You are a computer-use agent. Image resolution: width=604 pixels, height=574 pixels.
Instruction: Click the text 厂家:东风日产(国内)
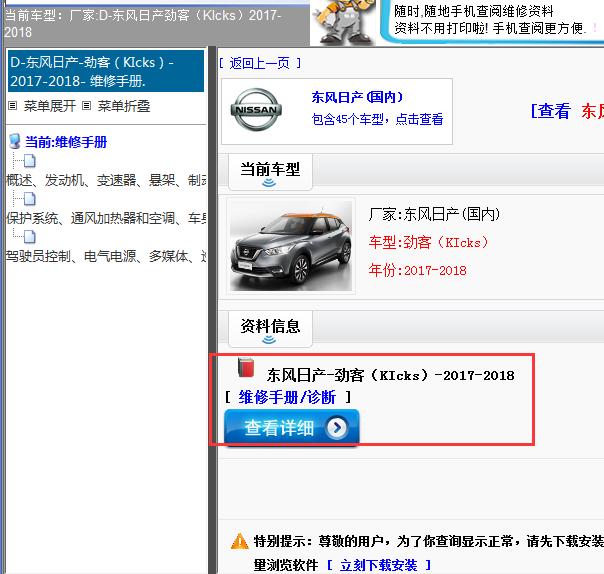tap(434, 214)
